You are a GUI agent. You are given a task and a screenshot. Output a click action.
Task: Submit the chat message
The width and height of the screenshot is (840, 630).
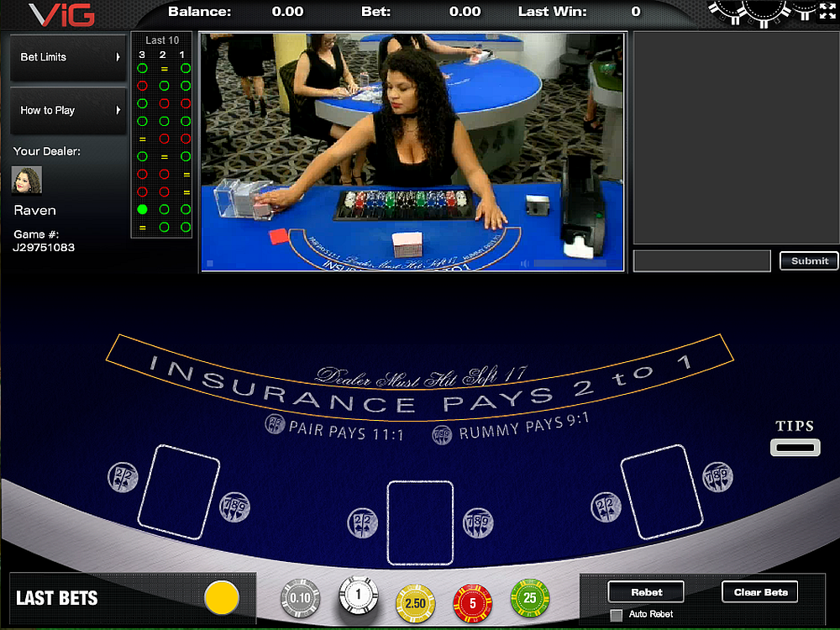pyautogui.click(x=809, y=261)
